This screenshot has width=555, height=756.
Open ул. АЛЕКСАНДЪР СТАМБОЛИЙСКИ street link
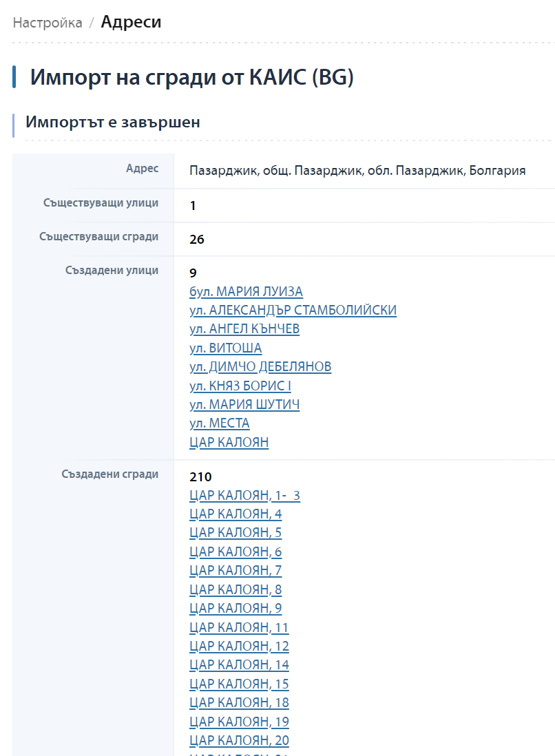(x=293, y=310)
